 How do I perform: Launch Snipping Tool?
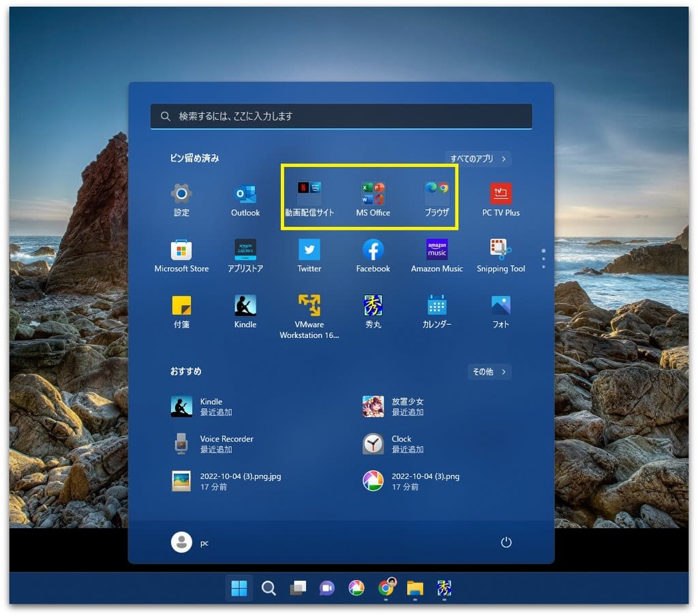point(501,256)
